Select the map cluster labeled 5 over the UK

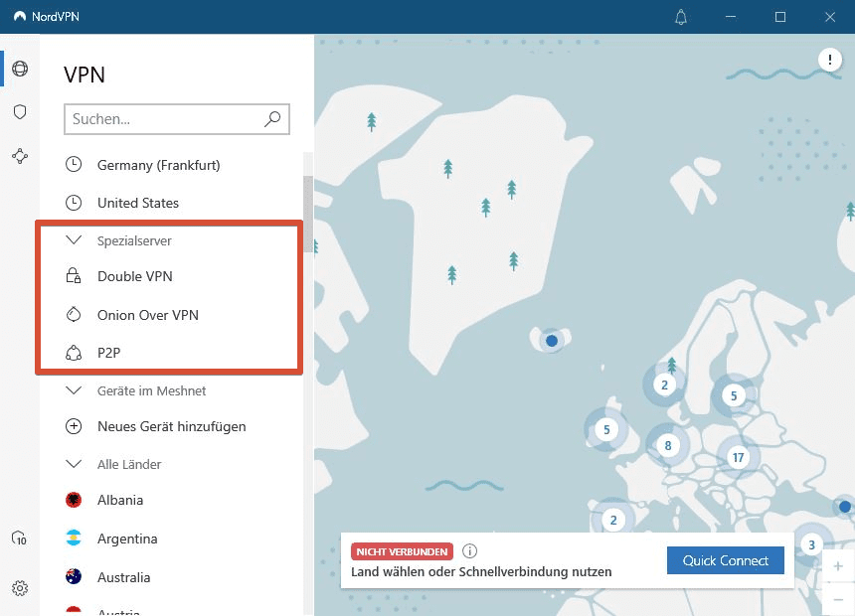(606, 430)
